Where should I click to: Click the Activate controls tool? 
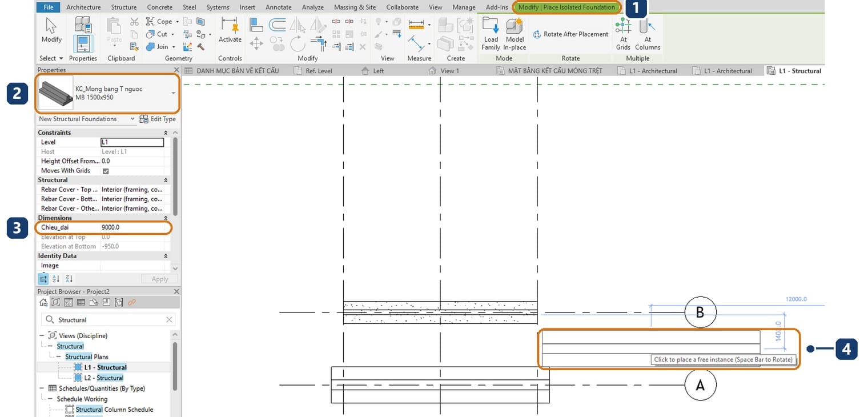pyautogui.click(x=230, y=30)
